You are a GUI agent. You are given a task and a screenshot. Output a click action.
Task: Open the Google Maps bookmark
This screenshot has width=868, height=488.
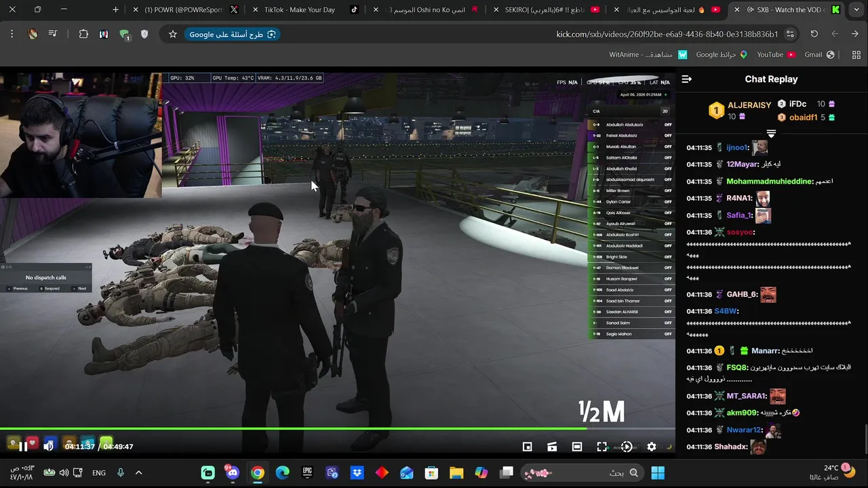coord(722,54)
